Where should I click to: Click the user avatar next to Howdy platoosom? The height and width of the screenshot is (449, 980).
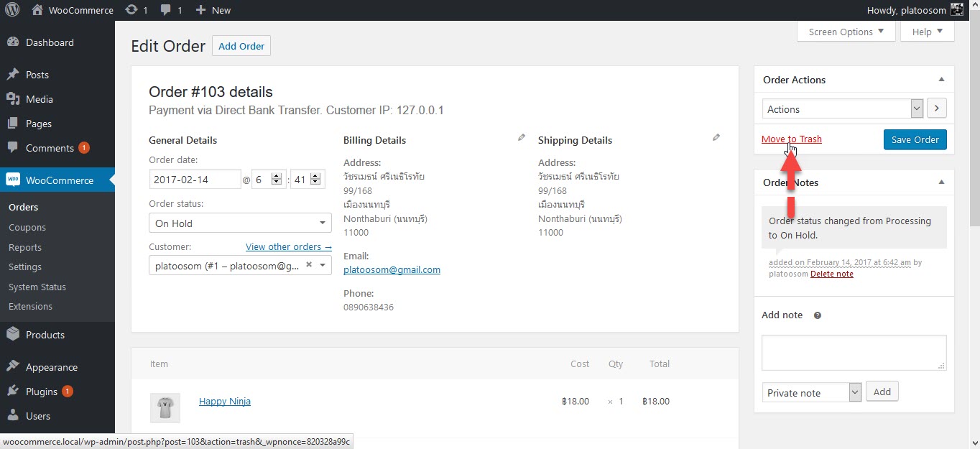(x=957, y=10)
